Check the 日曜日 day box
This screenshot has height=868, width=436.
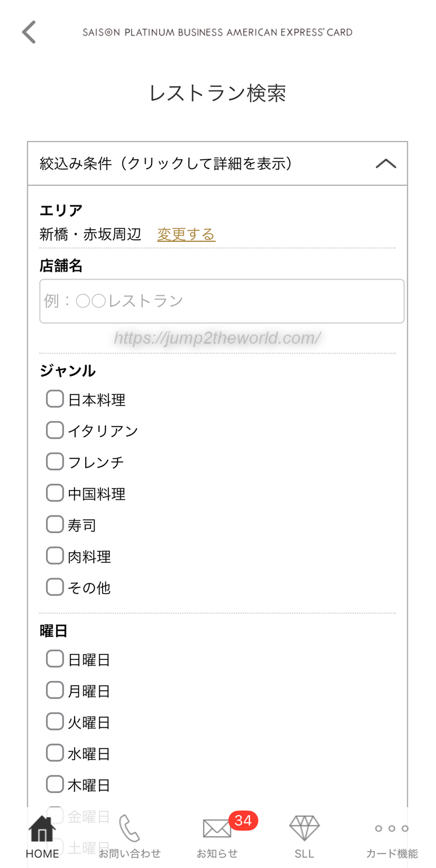pos(55,659)
